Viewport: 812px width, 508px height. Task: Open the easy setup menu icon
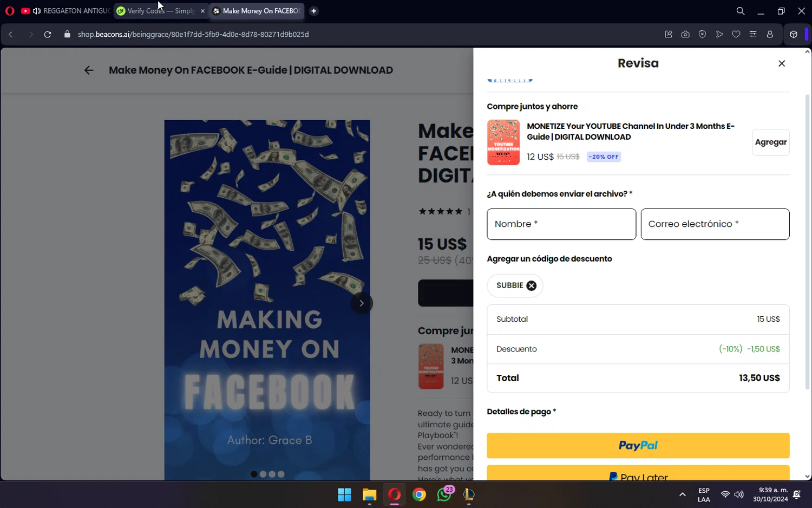tap(753, 34)
